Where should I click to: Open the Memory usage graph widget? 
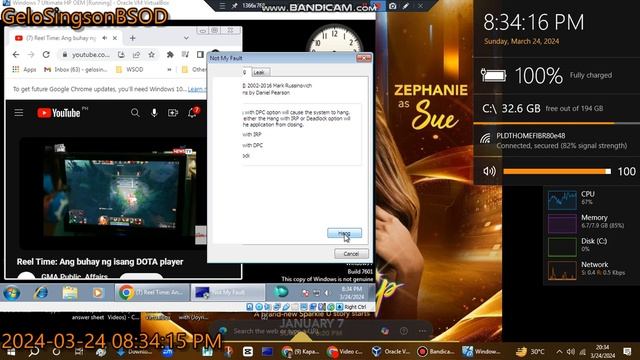[562, 223]
